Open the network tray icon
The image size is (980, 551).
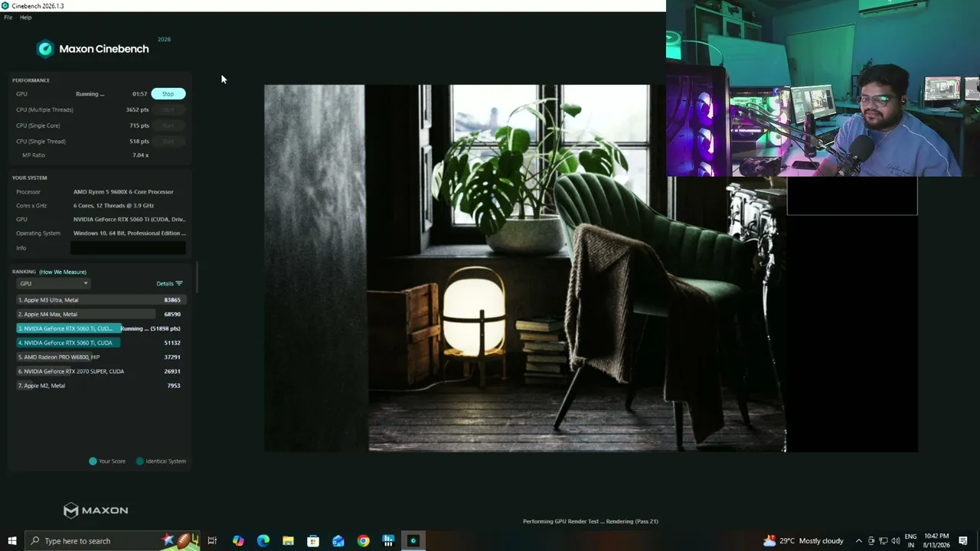tap(883, 541)
